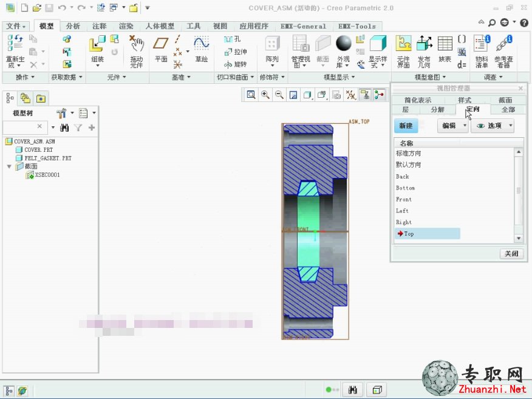This screenshot has height=399, width=532.
Task: Expand the 基准 group dropdown
Action: (181, 77)
